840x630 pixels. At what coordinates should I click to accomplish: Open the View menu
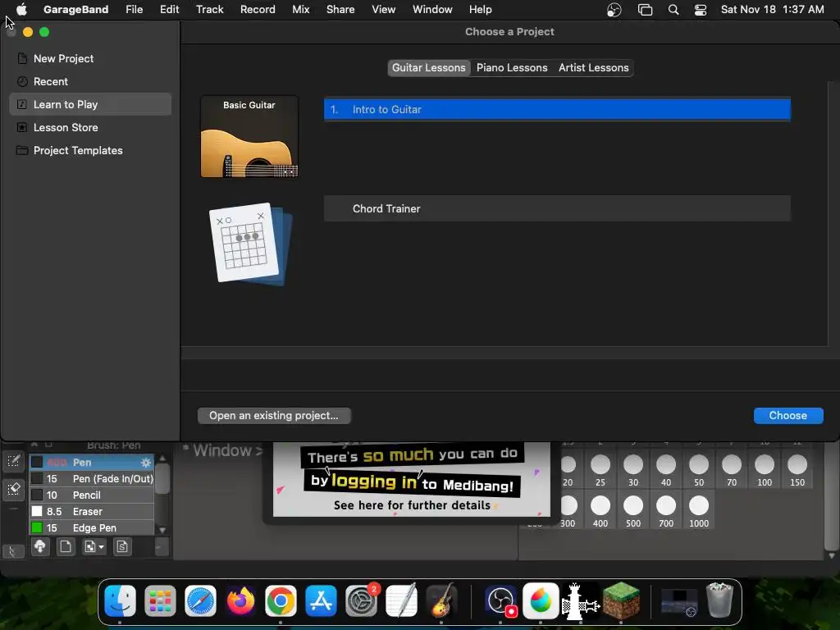pos(384,10)
